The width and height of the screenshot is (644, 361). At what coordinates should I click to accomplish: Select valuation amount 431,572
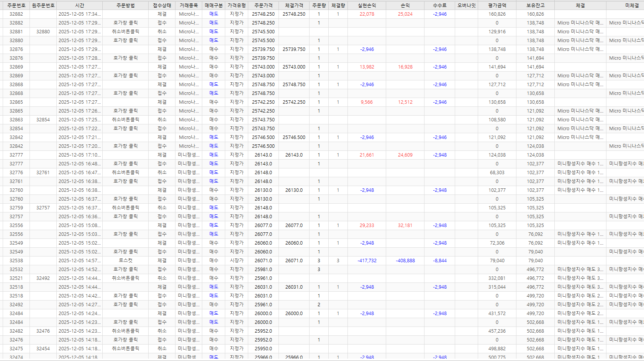497,314
